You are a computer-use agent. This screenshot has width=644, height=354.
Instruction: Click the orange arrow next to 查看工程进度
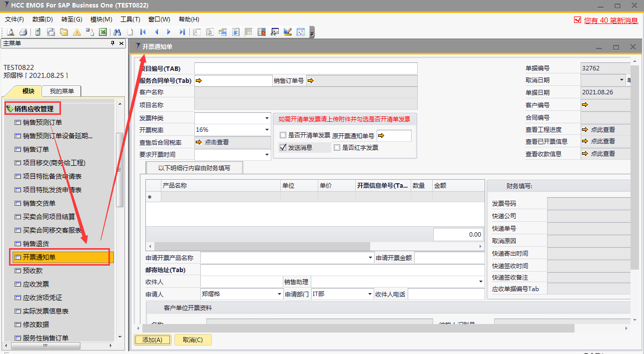(x=585, y=129)
